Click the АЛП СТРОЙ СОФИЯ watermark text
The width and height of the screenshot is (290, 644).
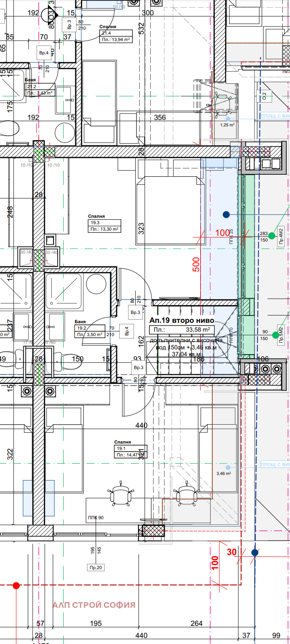pyautogui.click(x=94, y=605)
